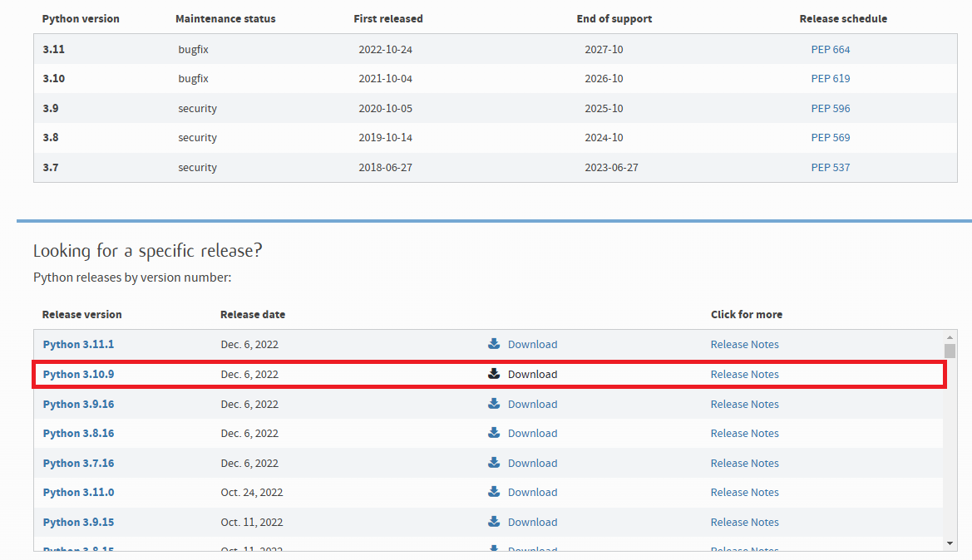View Release Notes for Python 3.9.15
Image resolution: width=972 pixels, height=560 pixels.
[744, 522]
